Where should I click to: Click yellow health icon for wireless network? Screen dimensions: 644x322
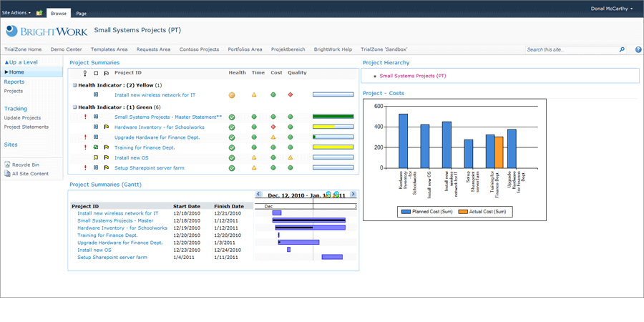(232, 95)
